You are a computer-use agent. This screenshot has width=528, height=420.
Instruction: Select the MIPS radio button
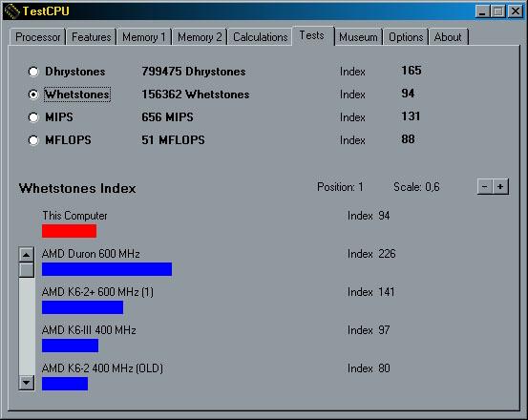(33, 117)
